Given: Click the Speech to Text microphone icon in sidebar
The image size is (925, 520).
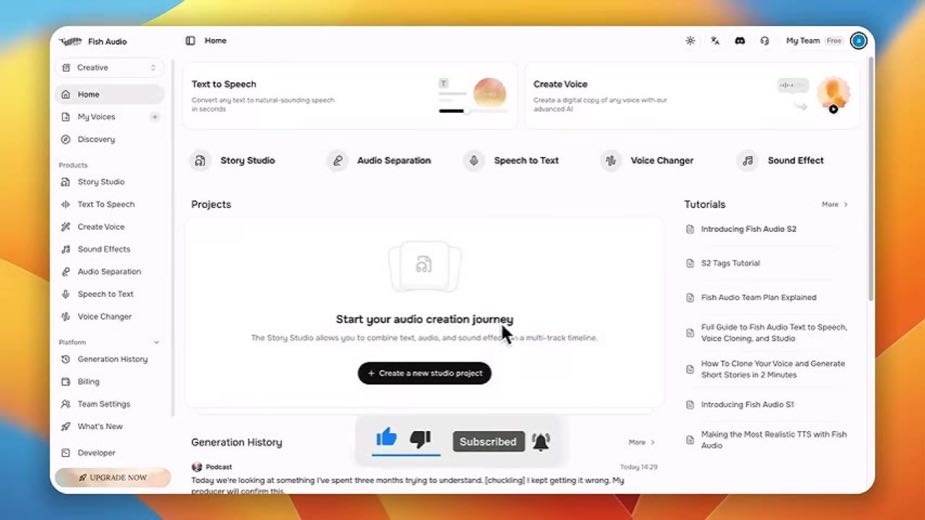Looking at the screenshot, I should 65,294.
